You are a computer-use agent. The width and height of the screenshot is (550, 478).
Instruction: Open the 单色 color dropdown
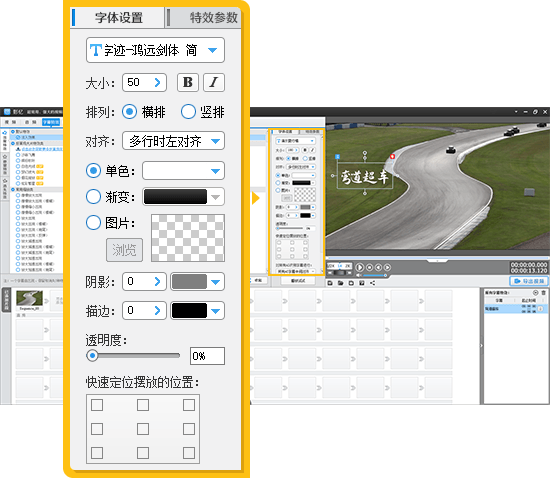[183, 171]
